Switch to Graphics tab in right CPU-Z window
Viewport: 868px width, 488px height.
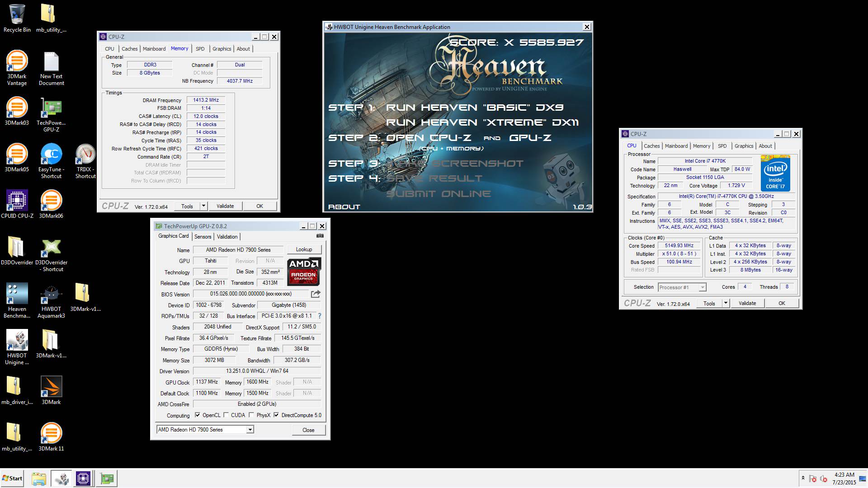tap(744, 146)
